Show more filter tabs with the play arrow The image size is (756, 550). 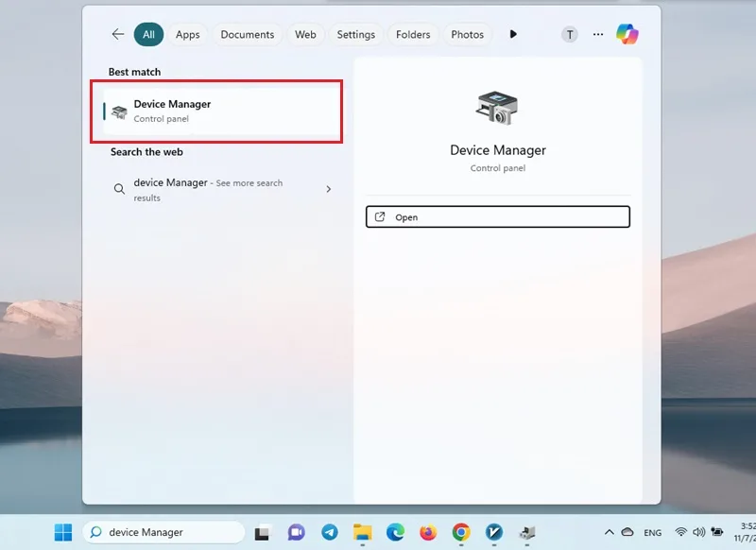513,34
